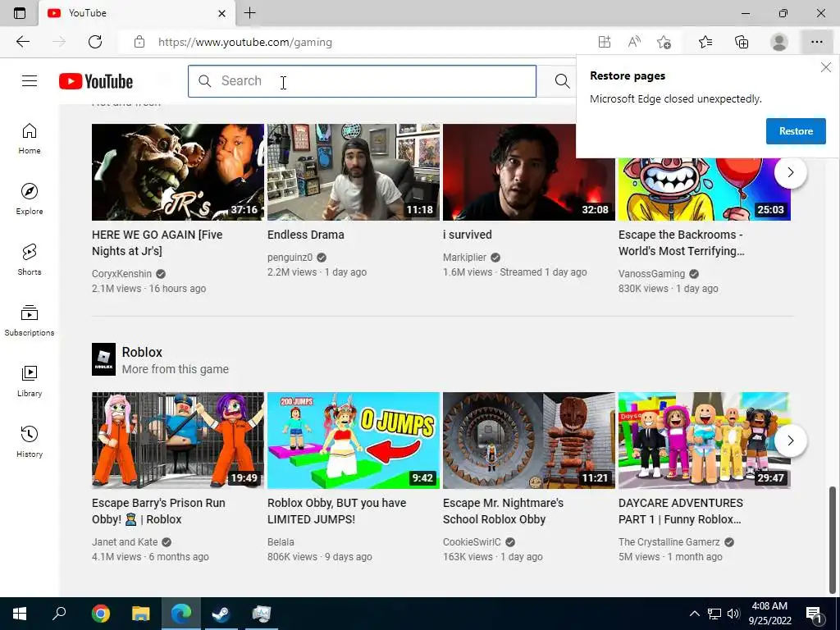
Task: Open The Crystalline Gamerz channel
Action: (x=669, y=542)
